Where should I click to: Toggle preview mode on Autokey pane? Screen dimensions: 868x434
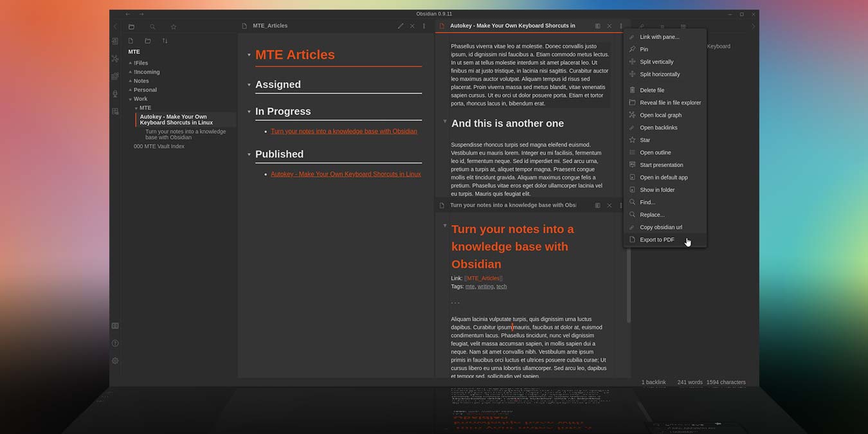(597, 26)
